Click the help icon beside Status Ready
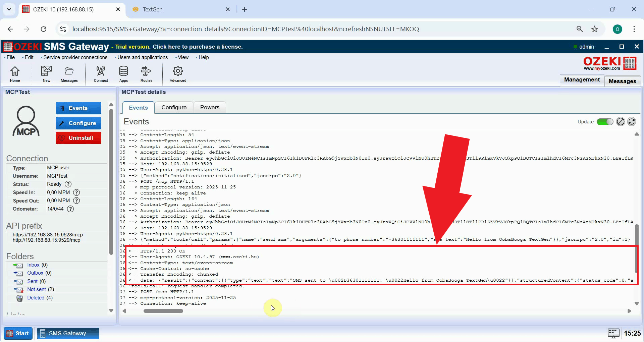 click(68, 184)
